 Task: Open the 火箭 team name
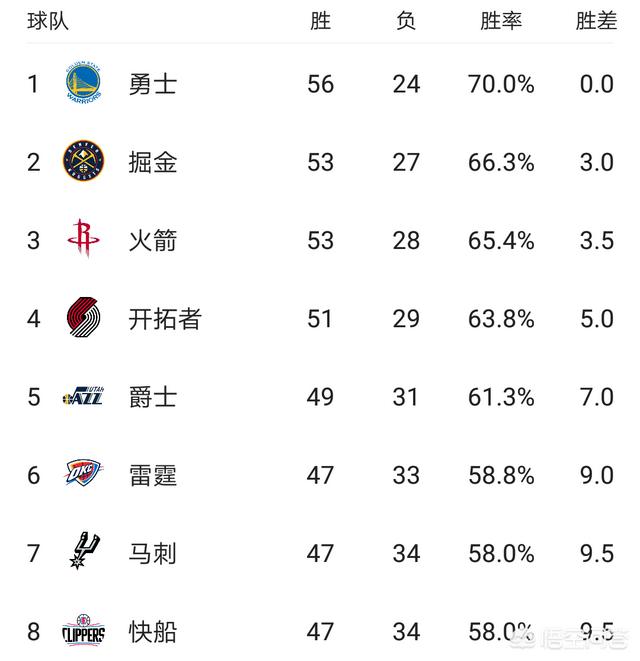pyautogui.click(x=153, y=240)
